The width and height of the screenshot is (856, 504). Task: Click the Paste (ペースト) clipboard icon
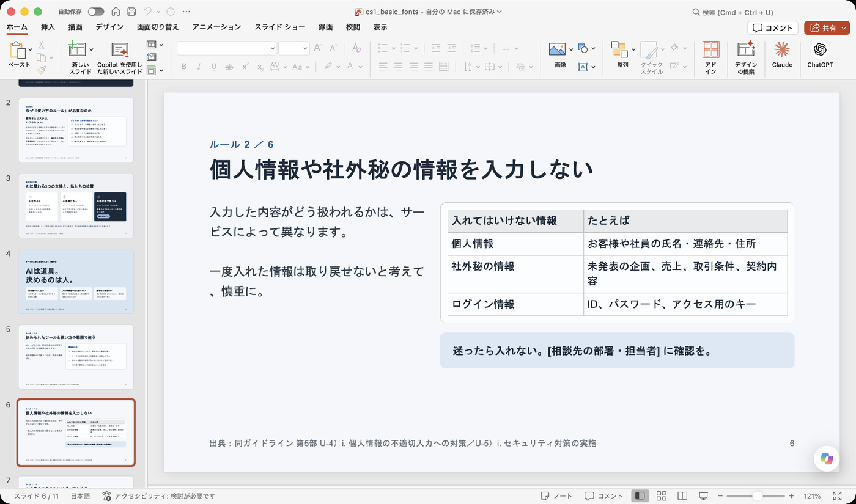coord(17,50)
